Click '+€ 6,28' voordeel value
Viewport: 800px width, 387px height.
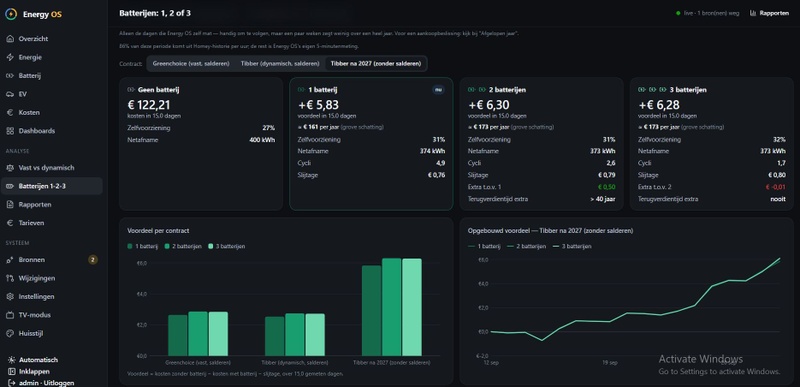click(659, 105)
